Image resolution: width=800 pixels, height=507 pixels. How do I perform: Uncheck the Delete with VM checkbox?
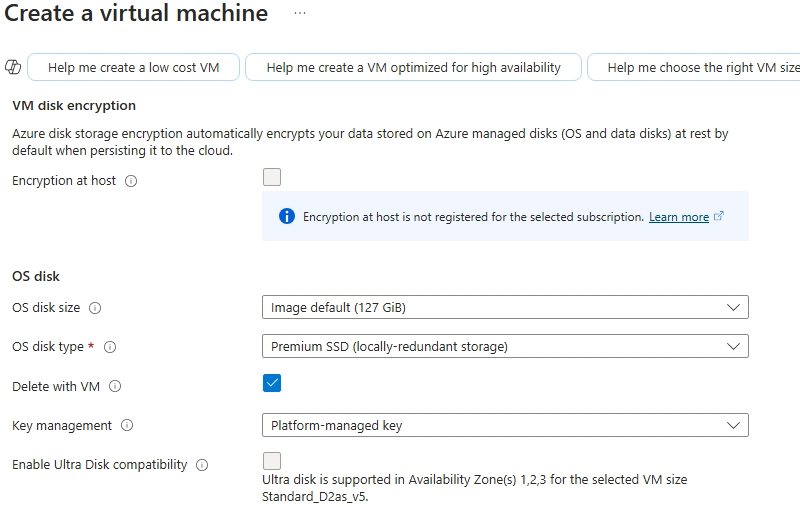tap(272, 383)
